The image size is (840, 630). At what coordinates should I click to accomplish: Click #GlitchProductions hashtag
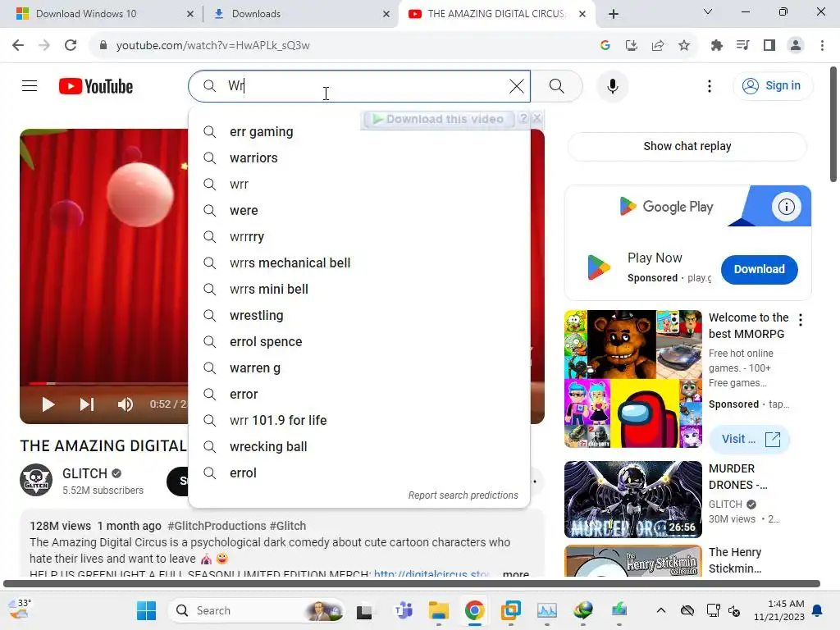coord(217,526)
